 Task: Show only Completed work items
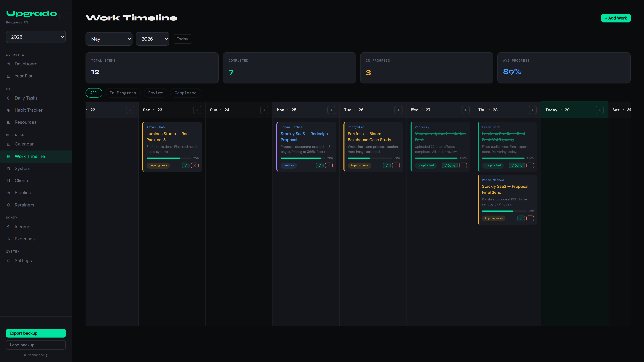185,93
